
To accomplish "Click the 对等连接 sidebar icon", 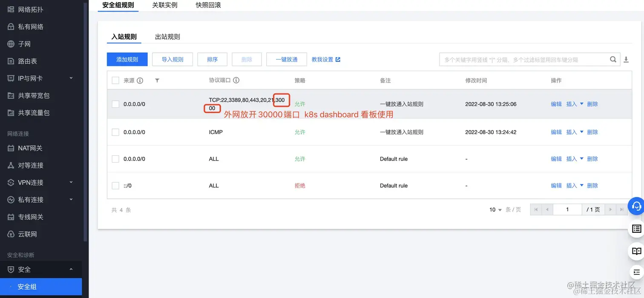I will click(11, 165).
